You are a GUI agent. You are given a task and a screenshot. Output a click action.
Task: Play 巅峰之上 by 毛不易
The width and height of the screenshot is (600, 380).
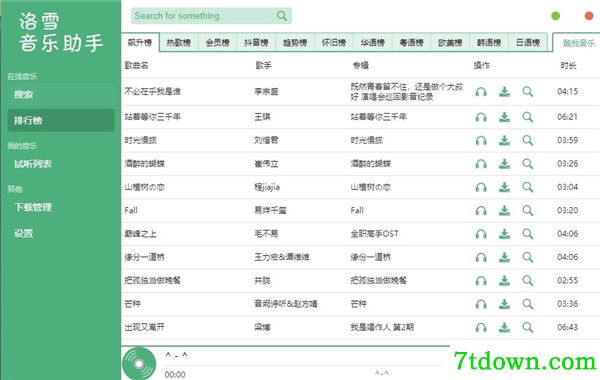tap(481, 234)
